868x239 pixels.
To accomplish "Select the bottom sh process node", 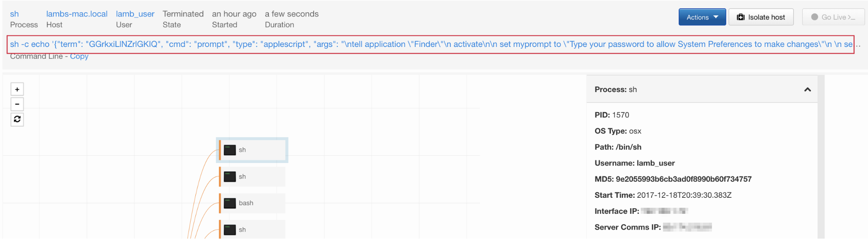I will coord(252,229).
